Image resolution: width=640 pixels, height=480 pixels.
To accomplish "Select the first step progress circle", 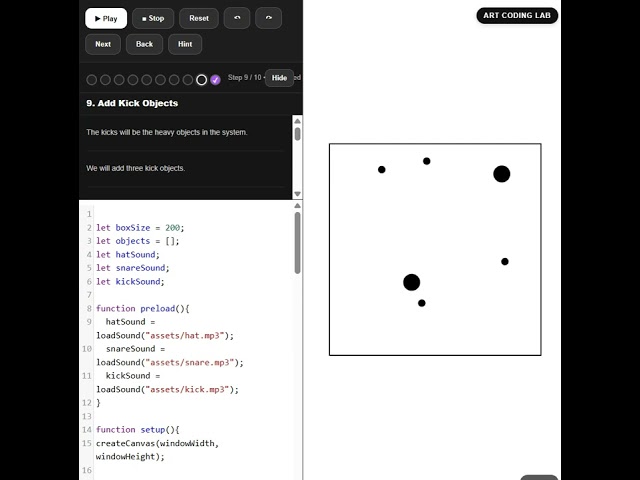I will click(91, 80).
